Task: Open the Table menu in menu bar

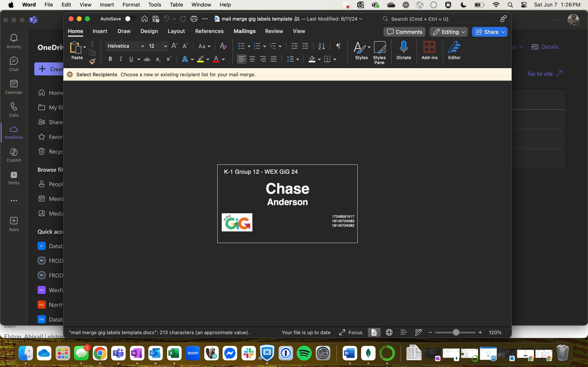Action: tap(176, 5)
